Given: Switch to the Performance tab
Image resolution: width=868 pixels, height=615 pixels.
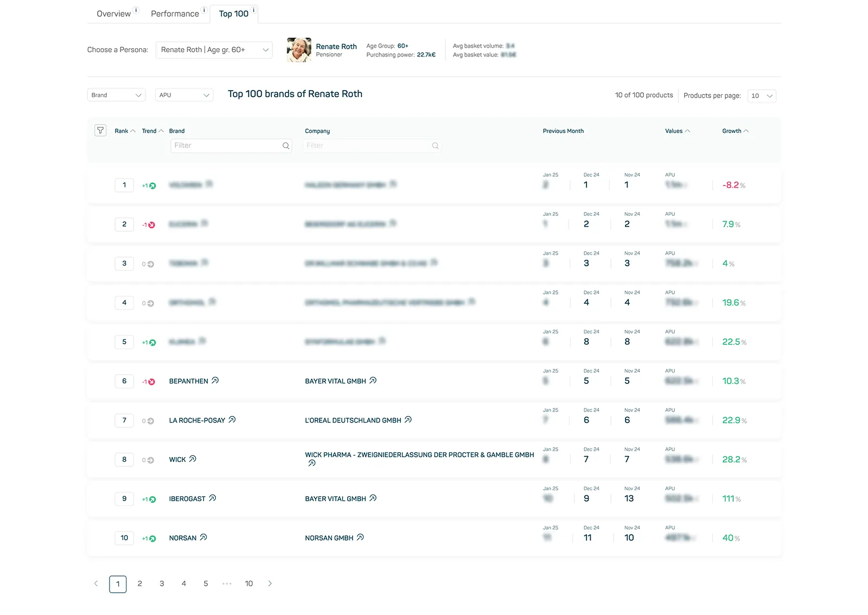Looking at the screenshot, I should coord(175,14).
